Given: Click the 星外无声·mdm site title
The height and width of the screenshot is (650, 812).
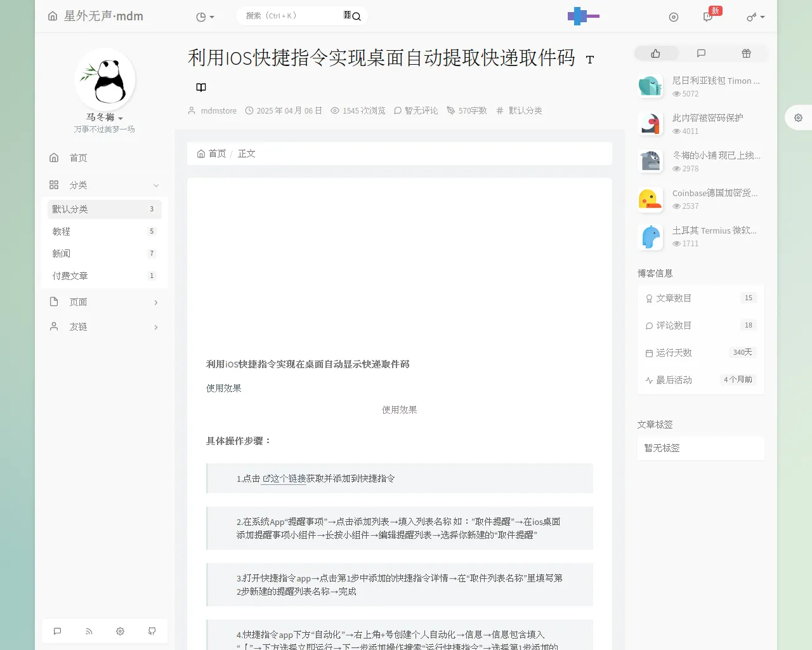Looking at the screenshot, I should pos(103,16).
